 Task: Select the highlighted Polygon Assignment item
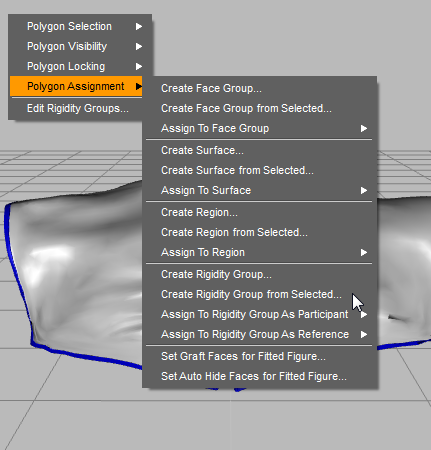76,86
